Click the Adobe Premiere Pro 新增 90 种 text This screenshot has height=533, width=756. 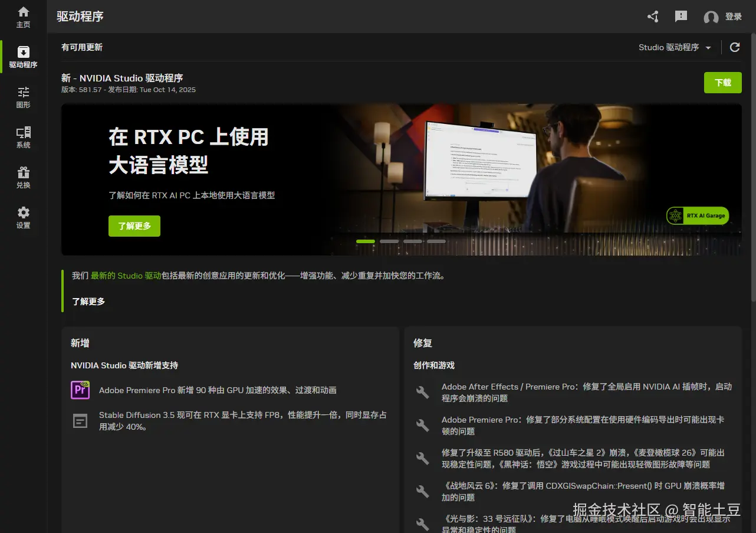[218, 390]
